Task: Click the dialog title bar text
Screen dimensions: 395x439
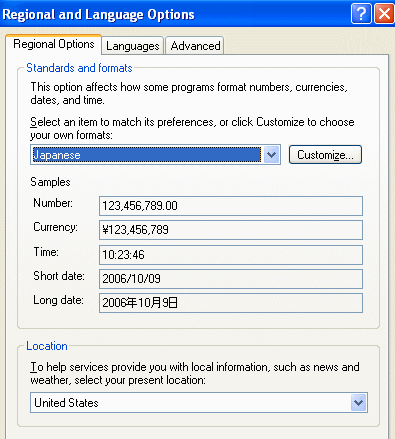Action: 98,14
